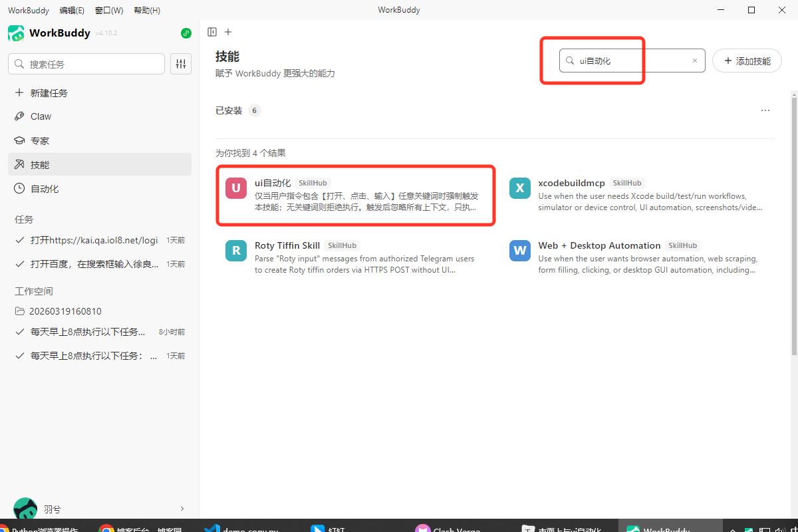
Task: Click the 工作空间 section heading
Action: (x=34, y=291)
